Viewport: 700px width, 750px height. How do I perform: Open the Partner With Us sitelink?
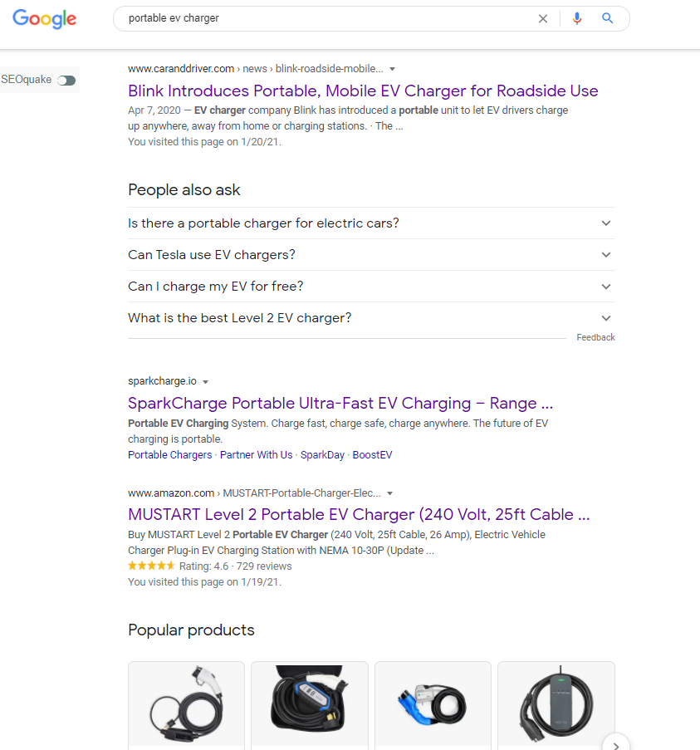click(257, 455)
